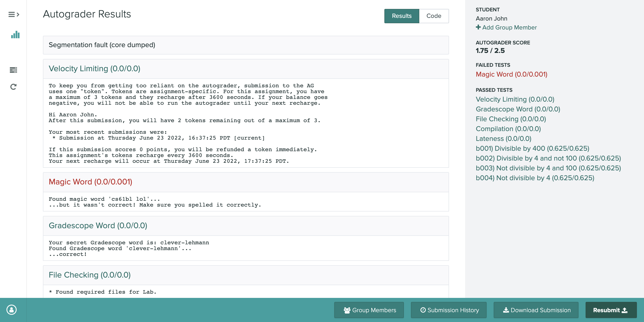Toggle the File Checking section header

[x=89, y=275]
